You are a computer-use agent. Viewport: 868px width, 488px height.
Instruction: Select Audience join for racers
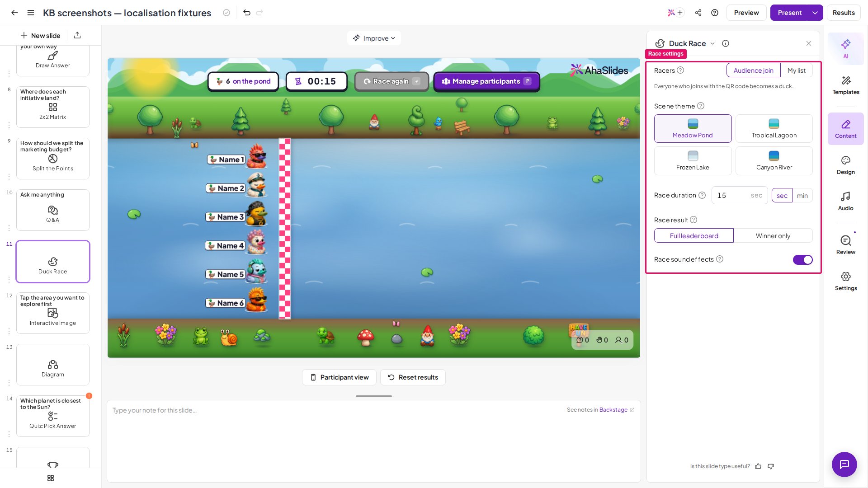coord(753,70)
